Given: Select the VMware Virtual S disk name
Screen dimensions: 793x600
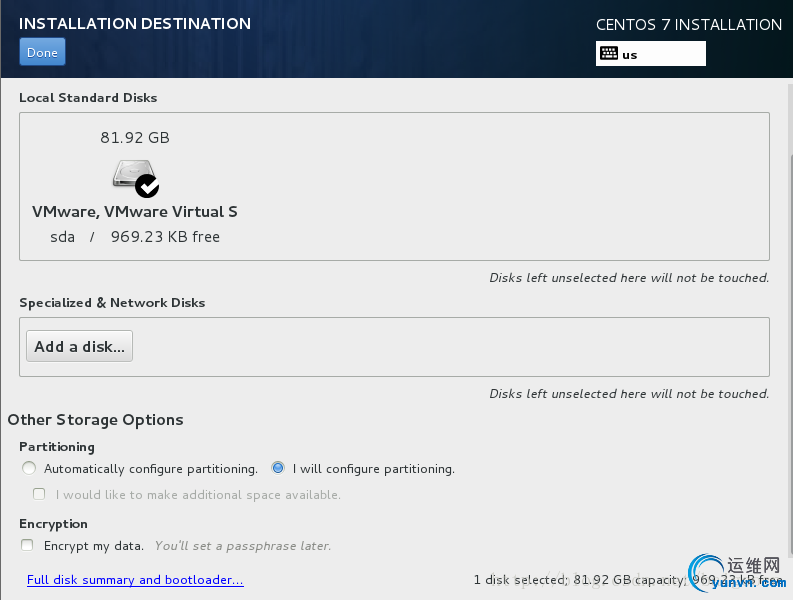Looking at the screenshot, I should [x=135, y=212].
